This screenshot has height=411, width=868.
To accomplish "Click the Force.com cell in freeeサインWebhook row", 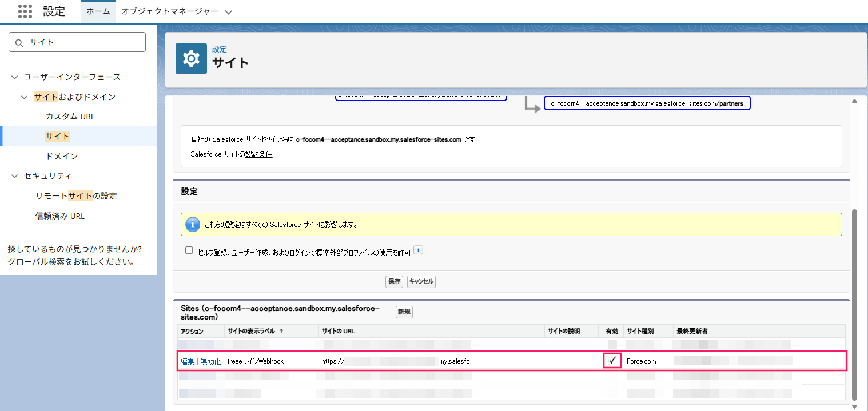I will point(642,361).
